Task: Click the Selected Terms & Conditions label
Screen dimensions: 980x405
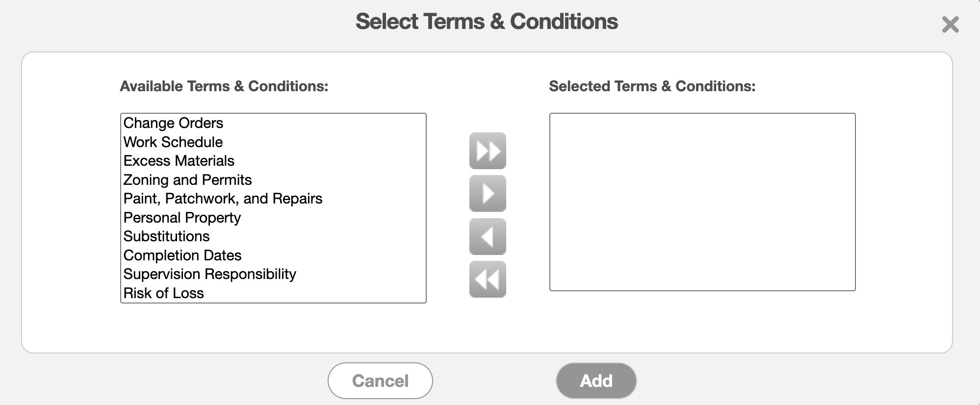Action: pos(652,86)
